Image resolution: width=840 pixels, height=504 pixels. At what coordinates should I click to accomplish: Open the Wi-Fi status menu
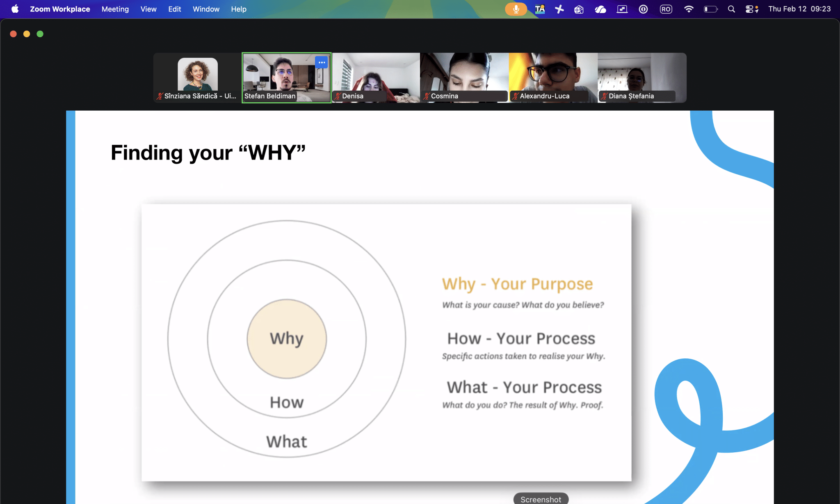tap(689, 9)
